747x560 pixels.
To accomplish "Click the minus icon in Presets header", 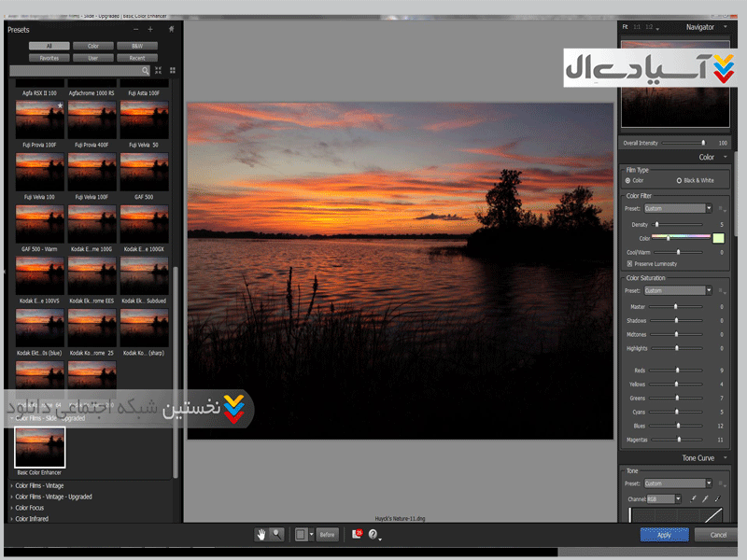I will point(135,29).
